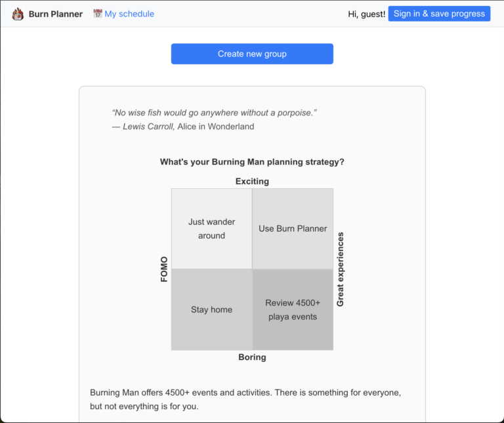Click the vertical FOMO axis label
The image size is (504, 423).
coord(165,270)
